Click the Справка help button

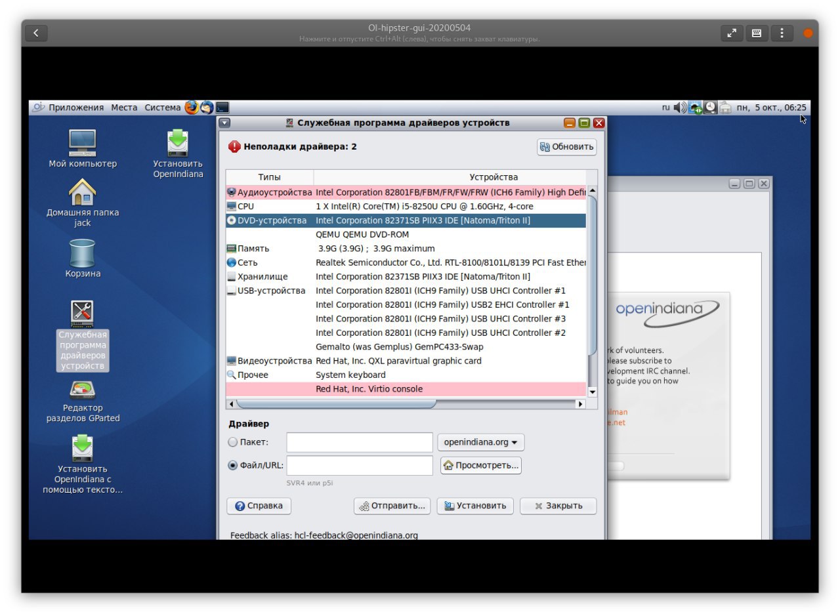tap(259, 506)
